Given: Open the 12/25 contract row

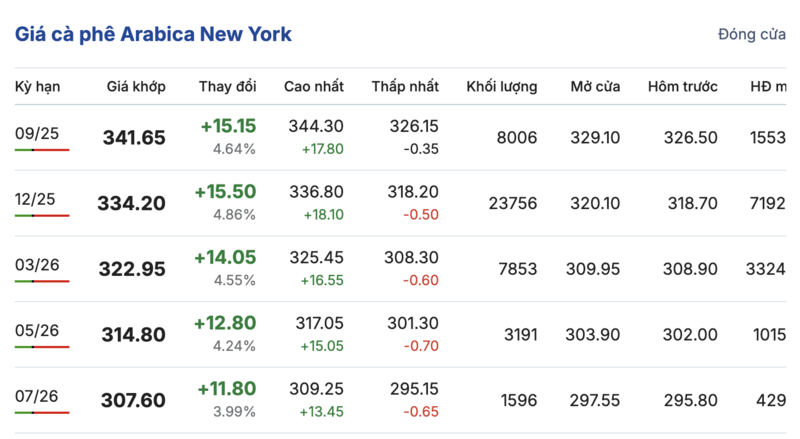Looking at the screenshot, I should pos(35,198).
